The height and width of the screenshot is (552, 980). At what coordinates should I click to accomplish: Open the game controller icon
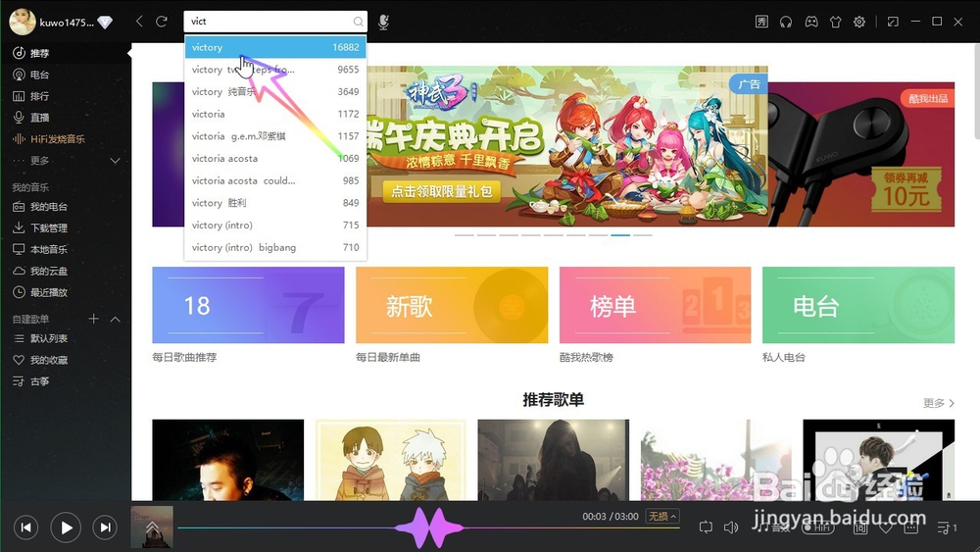click(x=810, y=22)
